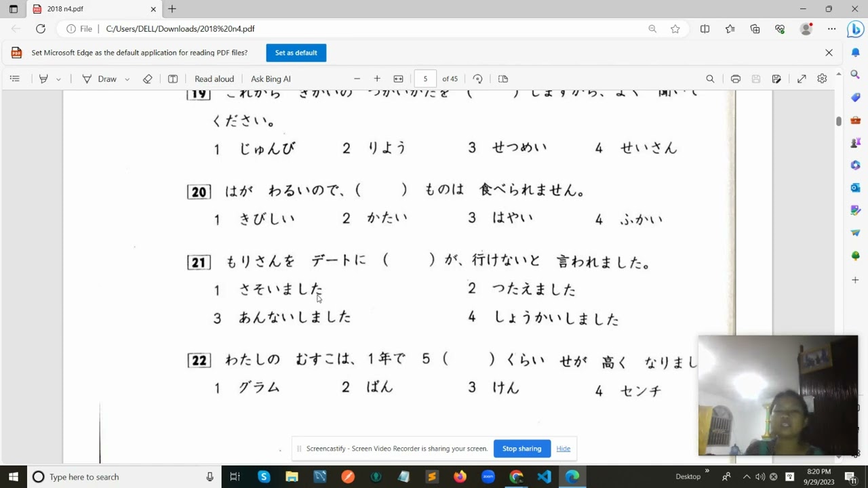Dismiss the default application banner
Screen dimensions: 868x488
pyautogui.click(x=829, y=52)
